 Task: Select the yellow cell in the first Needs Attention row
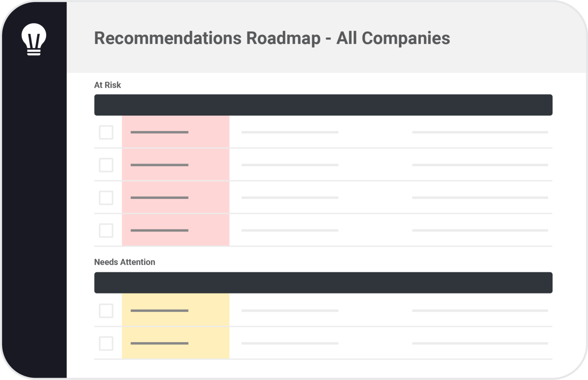(175, 311)
